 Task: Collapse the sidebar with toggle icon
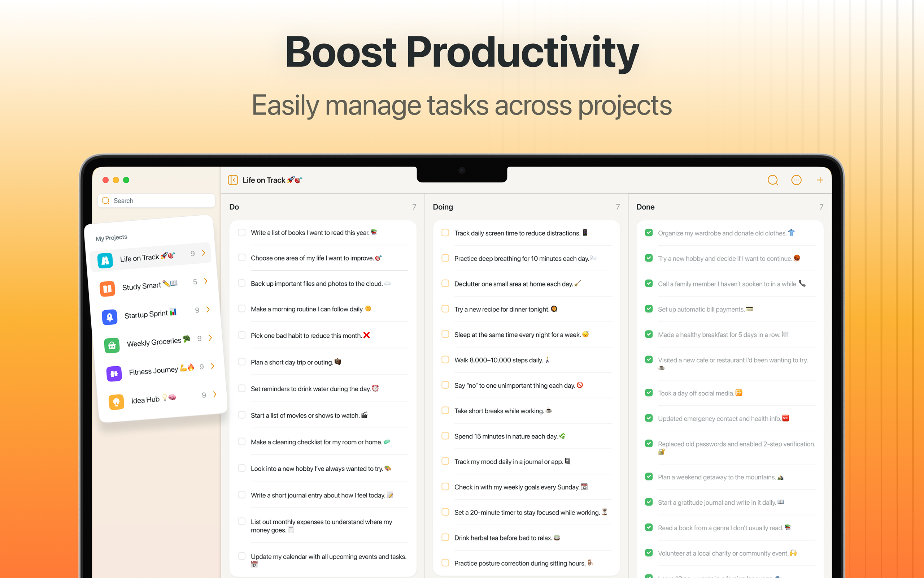[233, 180]
